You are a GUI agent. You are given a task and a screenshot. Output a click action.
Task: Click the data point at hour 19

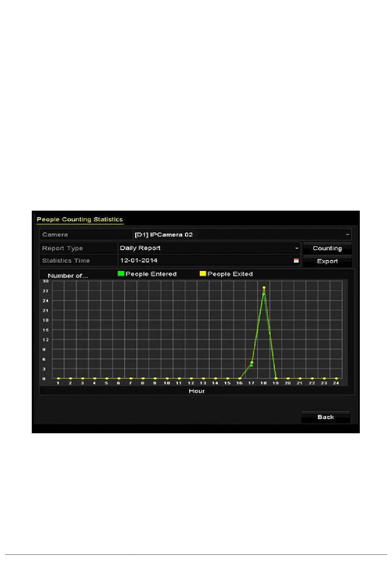(x=276, y=378)
